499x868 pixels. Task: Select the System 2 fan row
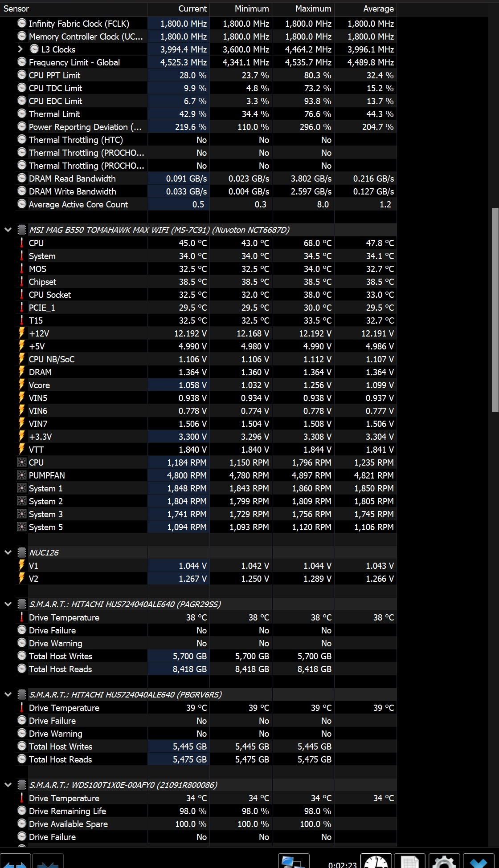tap(198, 501)
